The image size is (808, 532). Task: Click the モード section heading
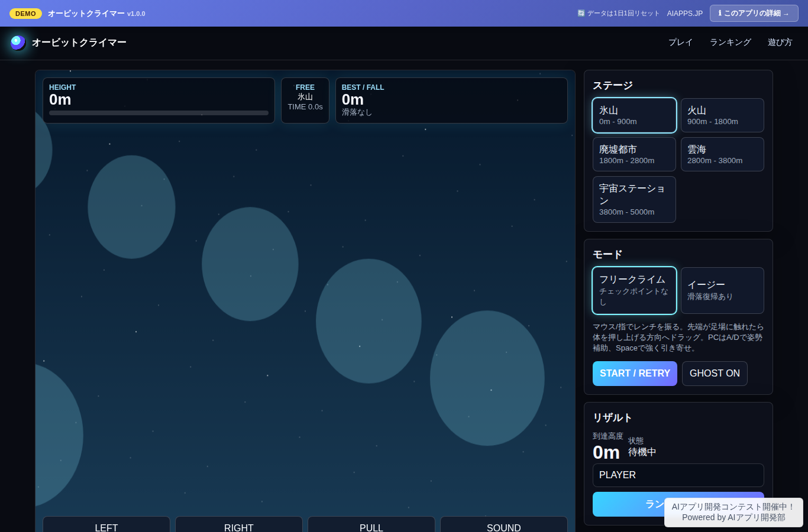(x=607, y=255)
